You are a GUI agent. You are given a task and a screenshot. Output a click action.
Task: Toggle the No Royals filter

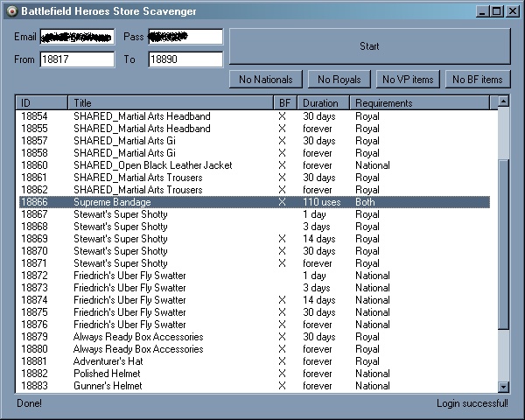339,80
